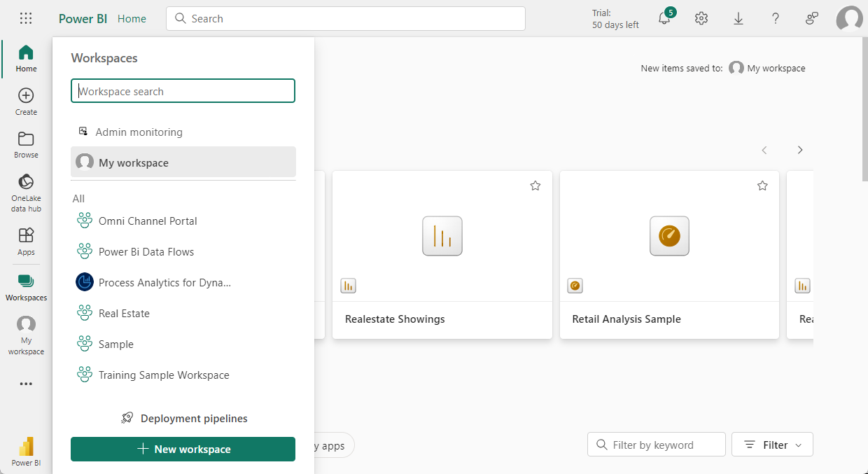The height and width of the screenshot is (474, 868).
Task: Create a New workspace
Action: [183, 449]
